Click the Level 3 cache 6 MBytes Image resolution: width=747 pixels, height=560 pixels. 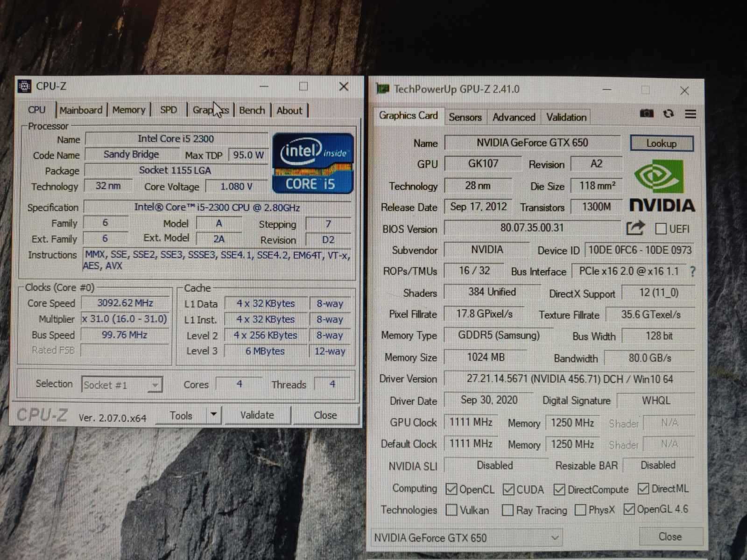[x=265, y=351]
